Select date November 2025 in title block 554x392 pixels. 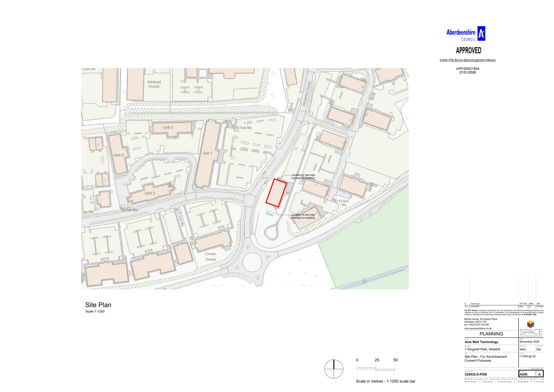point(529,342)
